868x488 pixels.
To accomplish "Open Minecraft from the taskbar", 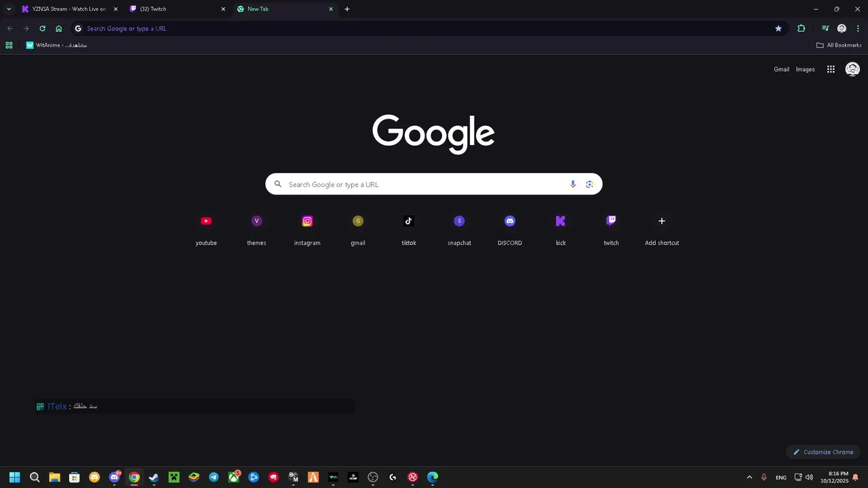I will pos(174,477).
